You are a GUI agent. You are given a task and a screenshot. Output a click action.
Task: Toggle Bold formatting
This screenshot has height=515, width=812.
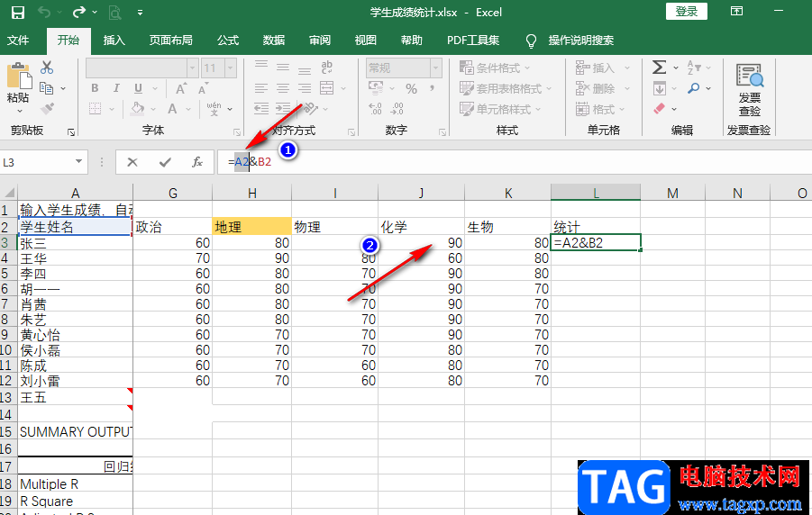coord(95,88)
